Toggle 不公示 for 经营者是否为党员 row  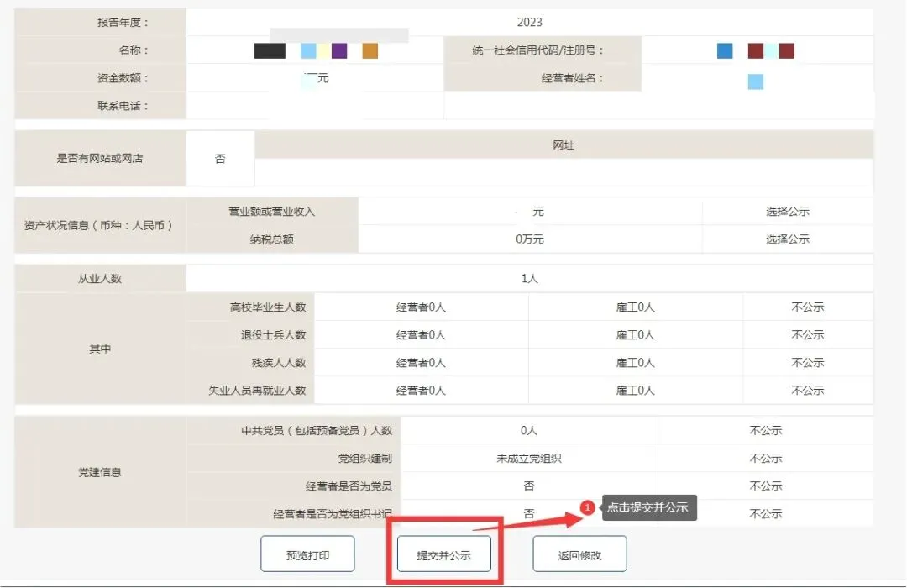(x=765, y=486)
